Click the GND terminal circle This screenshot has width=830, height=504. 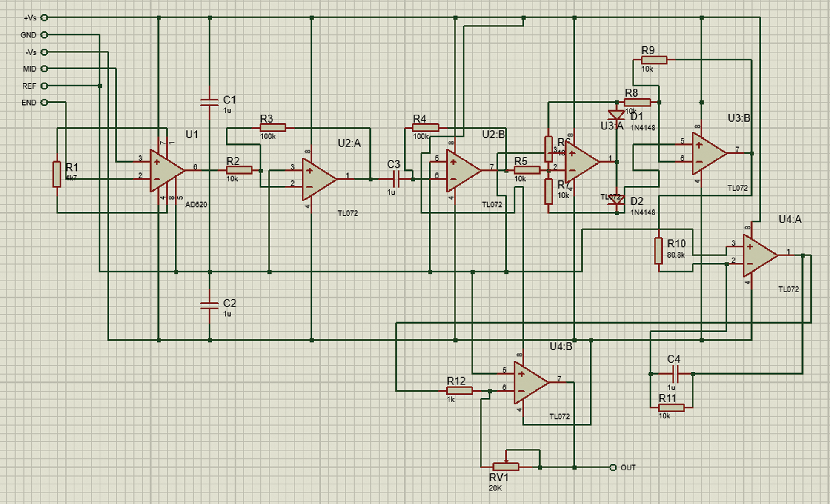point(44,35)
